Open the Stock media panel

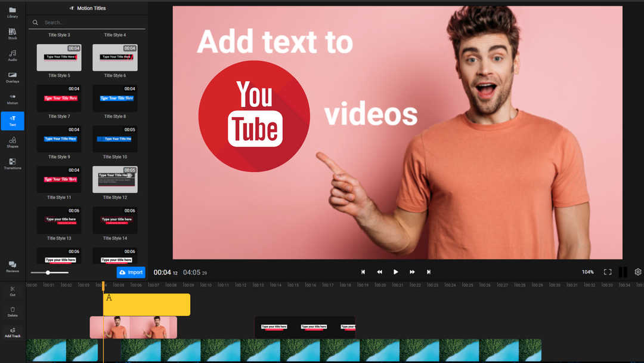[x=12, y=34]
